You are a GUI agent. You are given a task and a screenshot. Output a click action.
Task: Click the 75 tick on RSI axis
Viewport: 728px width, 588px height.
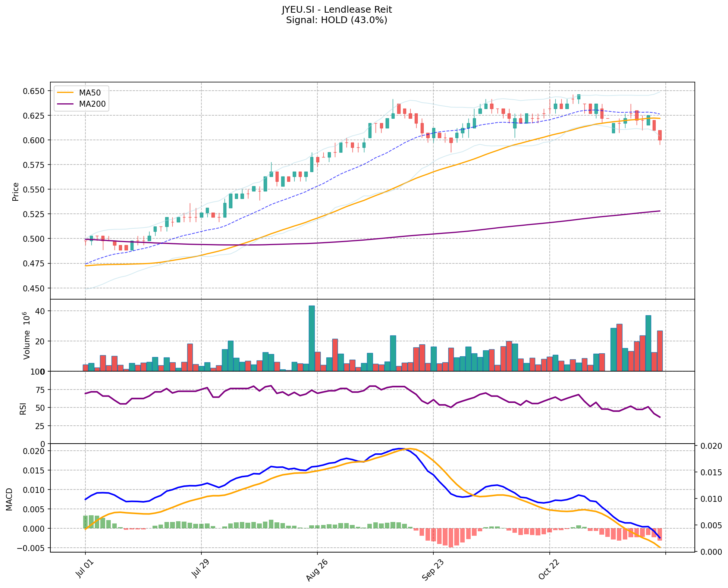[x=40, y=390]
